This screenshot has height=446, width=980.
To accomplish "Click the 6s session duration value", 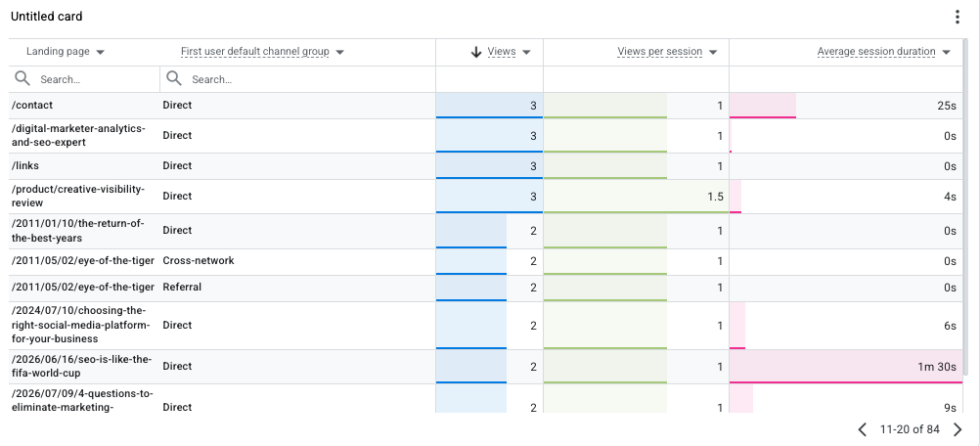I will click(x=950, y=326).
